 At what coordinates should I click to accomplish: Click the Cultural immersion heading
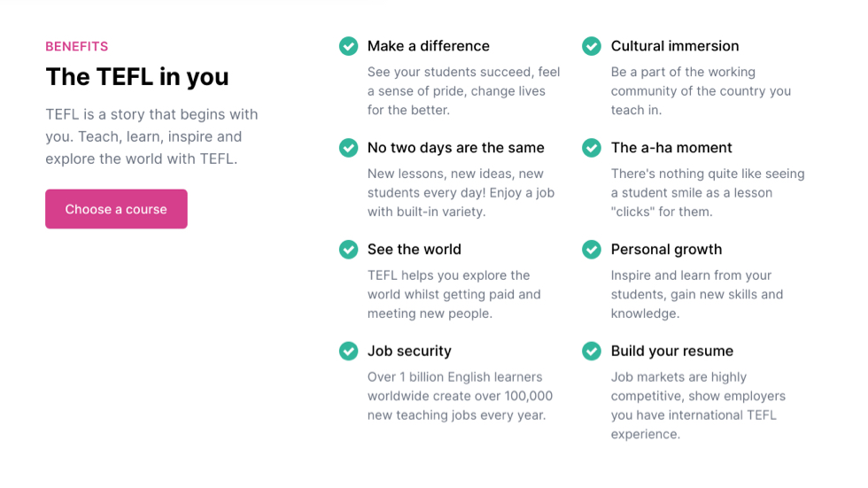[x=674, y=46]
